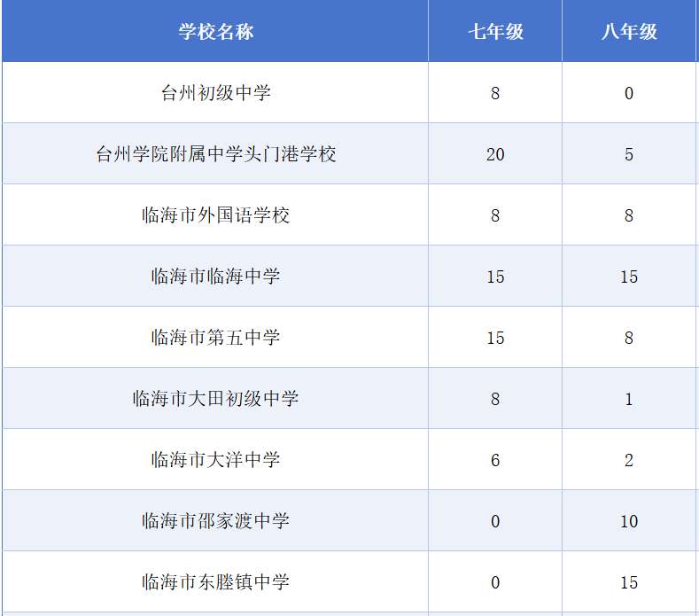Click 七年级 value for 临海市临海中学
This screenshot has height=616, width=699.
click(495, 277)
